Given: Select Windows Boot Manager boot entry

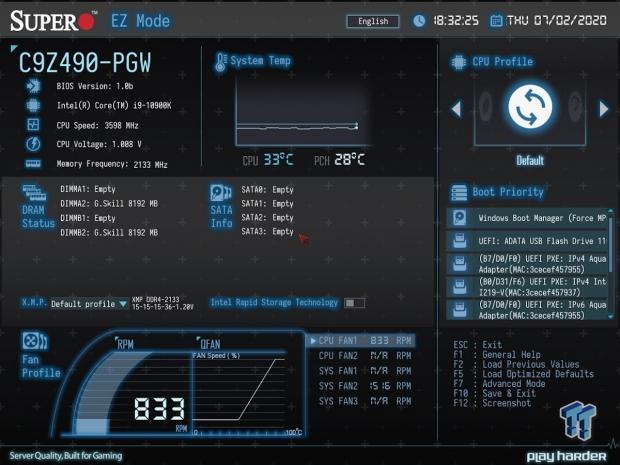Looking at the screenshot, I should (x=527, y=218).
